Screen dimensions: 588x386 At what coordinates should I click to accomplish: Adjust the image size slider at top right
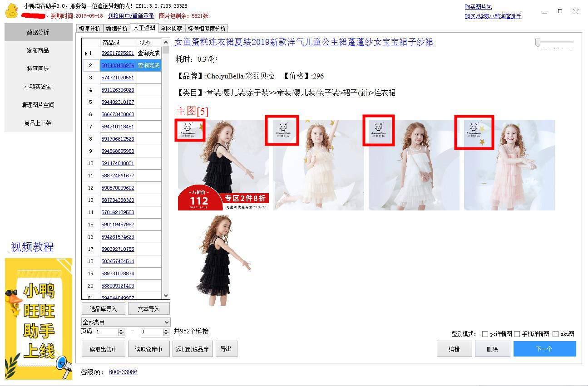(539, 43)
